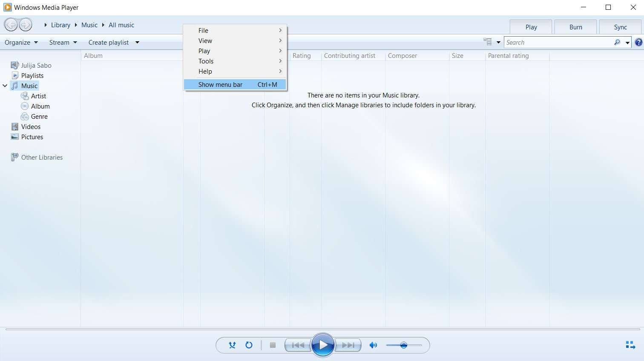644x361 pixels.
Task: Start playback with Play button
Action: click(x=323, y=345)
